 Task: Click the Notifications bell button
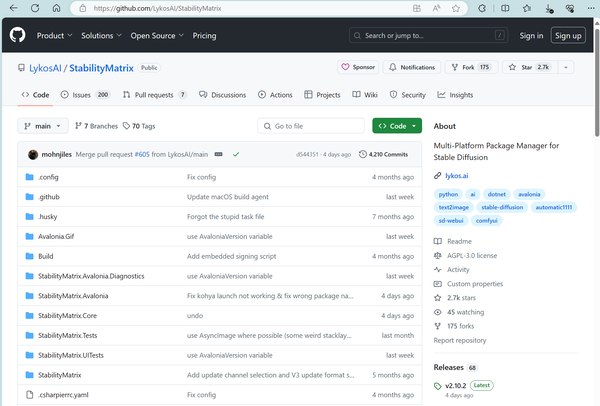(x=412, y=67)
